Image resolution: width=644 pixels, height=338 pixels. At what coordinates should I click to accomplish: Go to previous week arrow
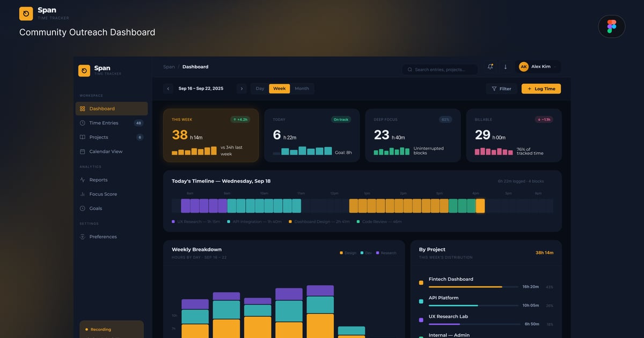169,89
